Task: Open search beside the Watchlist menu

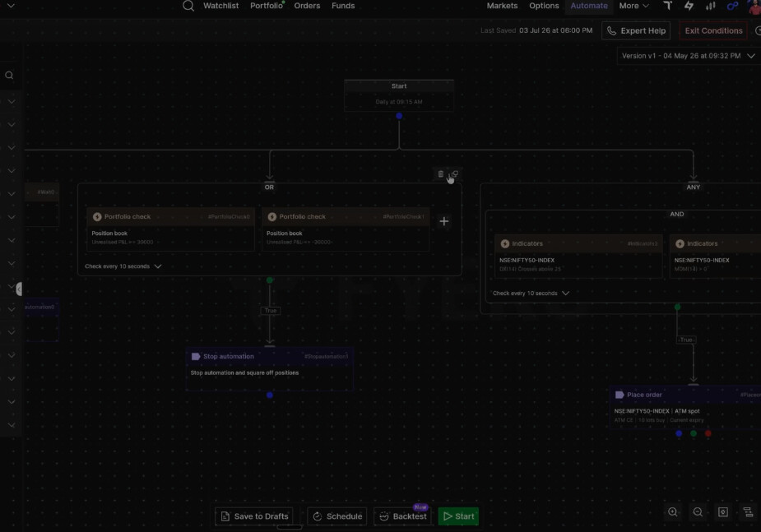Action: 188,6
